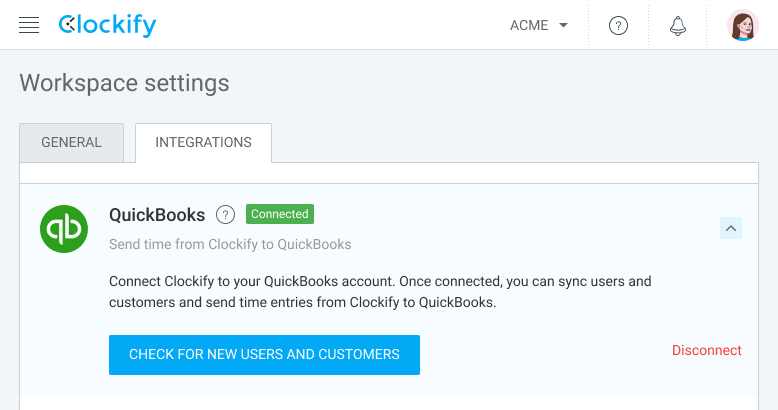Open the header help question mark
Viewport: 778px width, 410px height.
coord(618,25)
